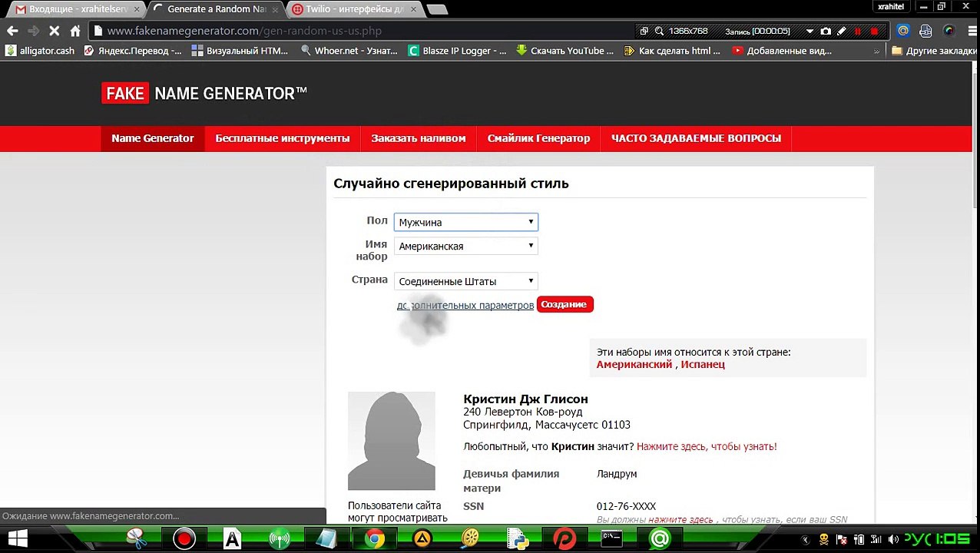Open ЧАСТО ЗАДАВАЕМЫЕ ВОПРОСЫ menu item
This screenshot has width=980, height=553.
pos(696,138)
